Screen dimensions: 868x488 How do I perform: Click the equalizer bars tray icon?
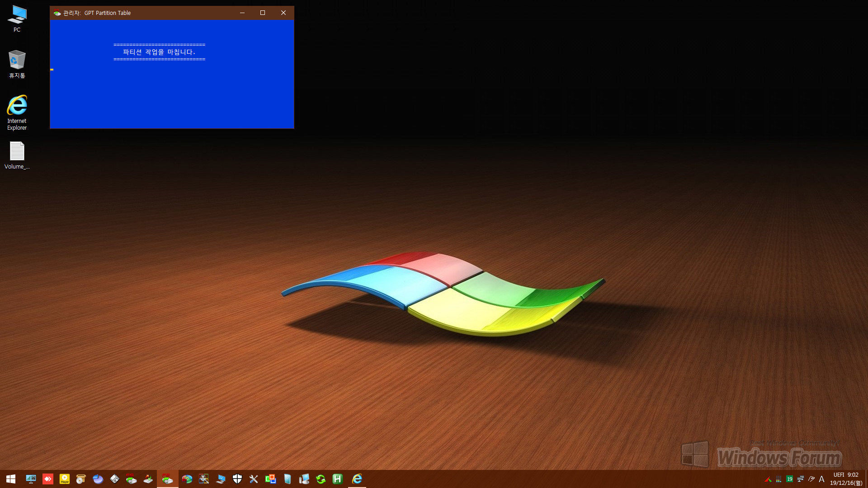(778, 479)
